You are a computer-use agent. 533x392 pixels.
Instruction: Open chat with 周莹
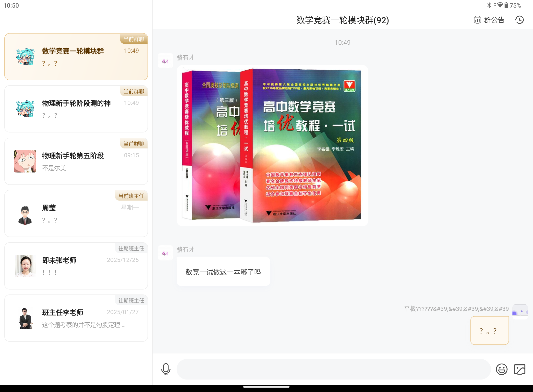(x=76, y=213)
